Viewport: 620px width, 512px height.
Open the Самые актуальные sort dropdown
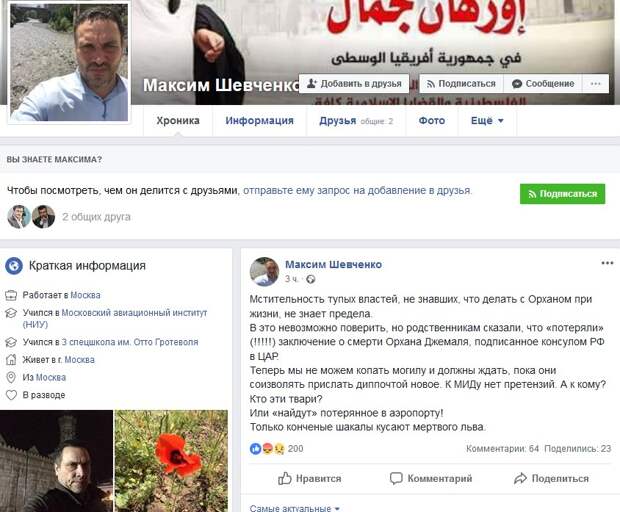(x=295, y=508)
